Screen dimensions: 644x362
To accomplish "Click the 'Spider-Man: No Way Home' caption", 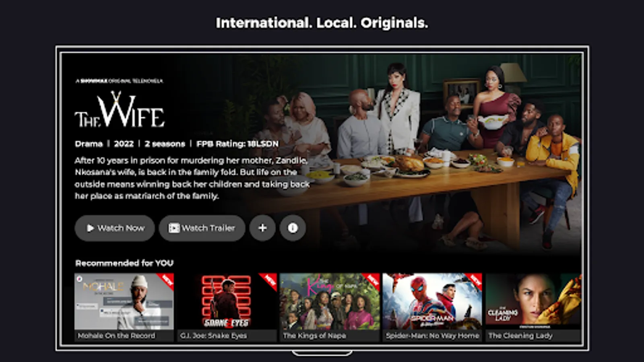I will (x=433, y=335).
